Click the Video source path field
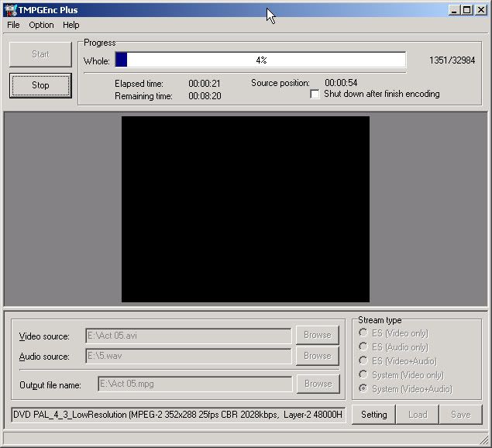 [x=188, y=336]
